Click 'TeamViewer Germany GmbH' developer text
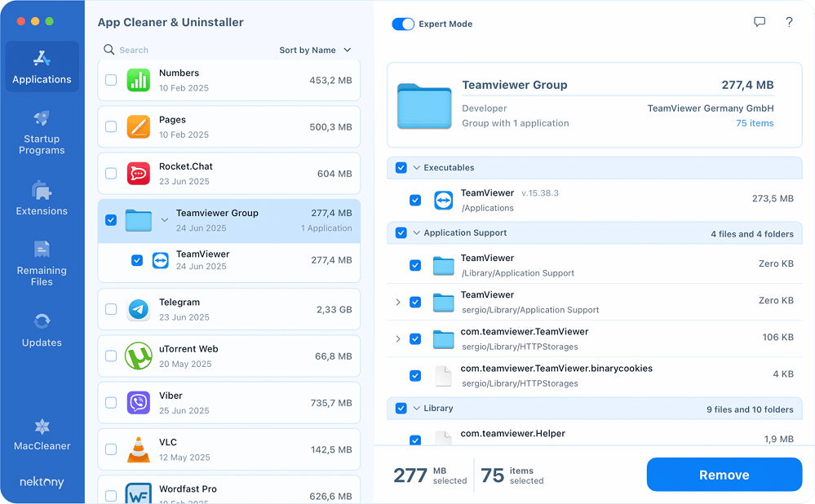The image size is (815, 504). (x=711, y=108)
